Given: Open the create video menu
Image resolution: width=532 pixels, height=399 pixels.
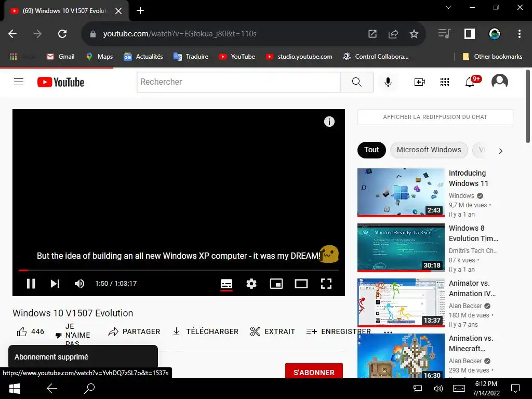Looking at the screenshot, I should point(419,82).
